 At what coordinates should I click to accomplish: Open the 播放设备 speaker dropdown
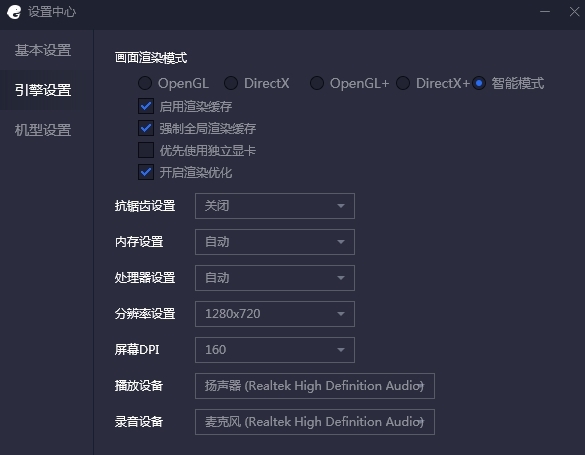click(x=315, y=386)
